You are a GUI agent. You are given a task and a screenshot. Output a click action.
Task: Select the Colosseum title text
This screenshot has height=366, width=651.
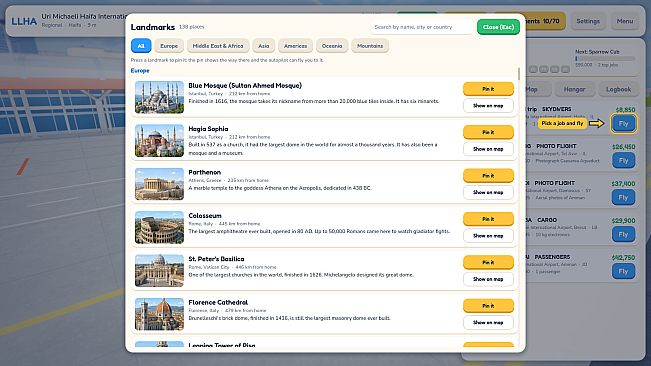click(x=205, y=215)
